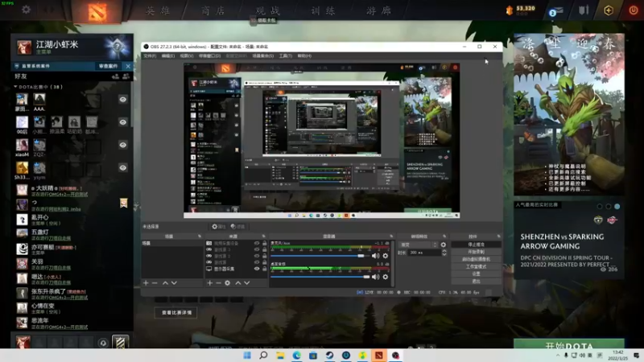Move the scene up

coord(165,283)
